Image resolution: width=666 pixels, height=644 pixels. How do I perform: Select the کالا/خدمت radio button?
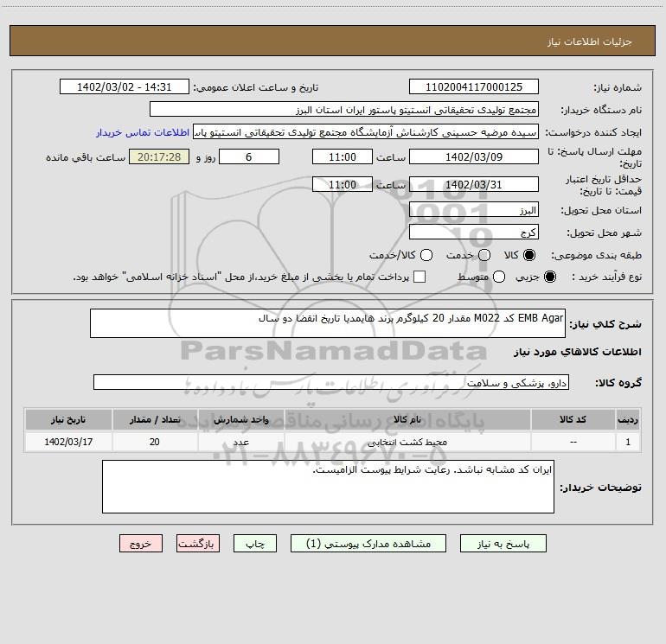pyautogui.click(x=426, y=255)
